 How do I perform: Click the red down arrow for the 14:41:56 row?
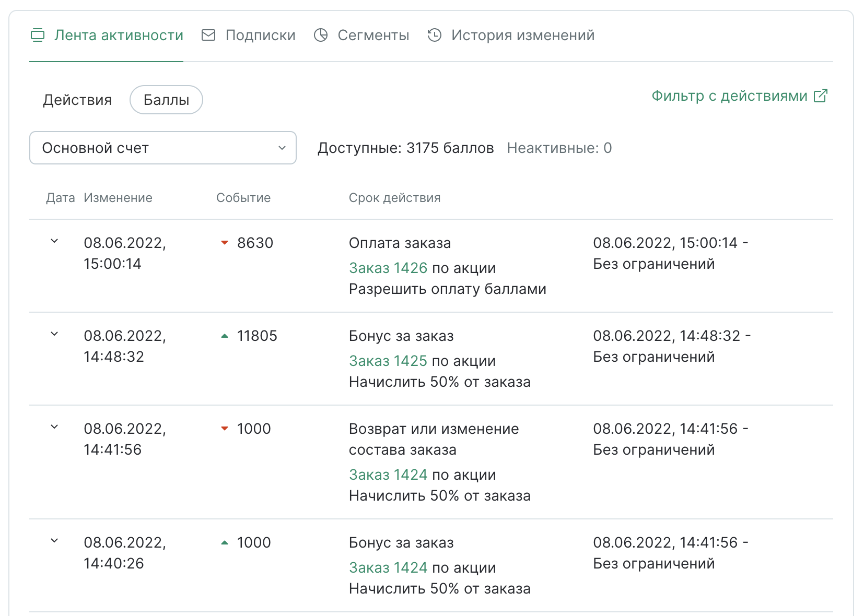225,429
